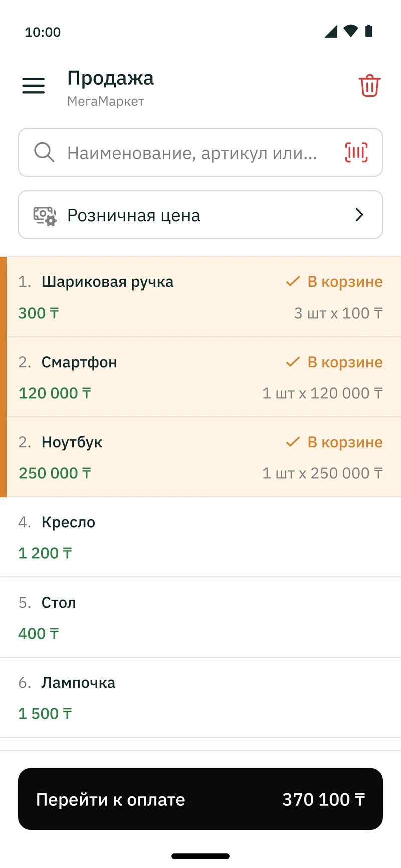Toggle Ноутбук's В корзине status
Screen dimensions: 401x868
coord(334,442)
